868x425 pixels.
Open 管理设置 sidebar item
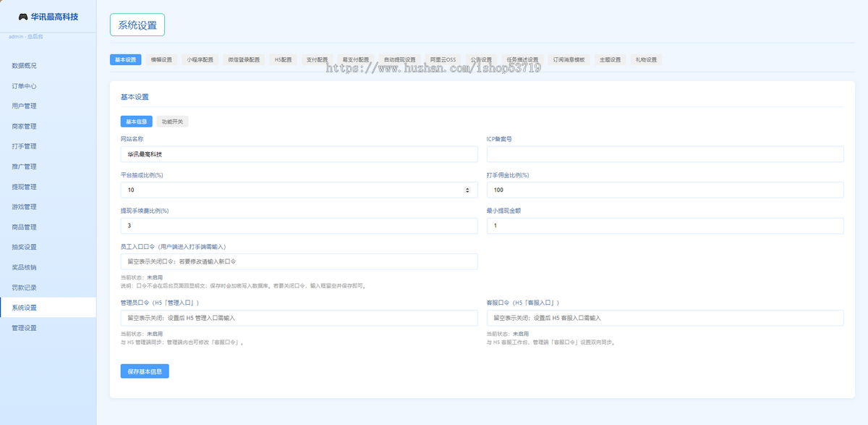[48, 328]
